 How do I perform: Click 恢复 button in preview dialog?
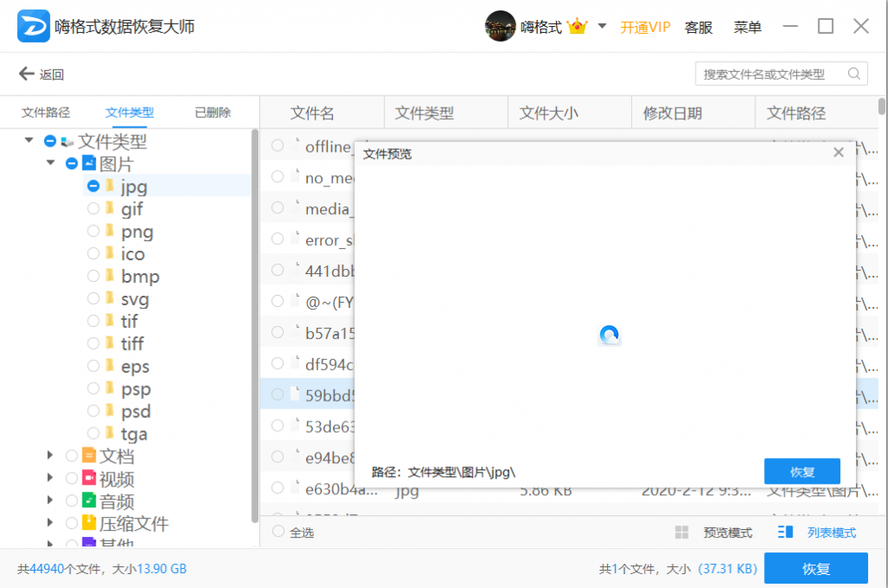(x=802, y=471)
